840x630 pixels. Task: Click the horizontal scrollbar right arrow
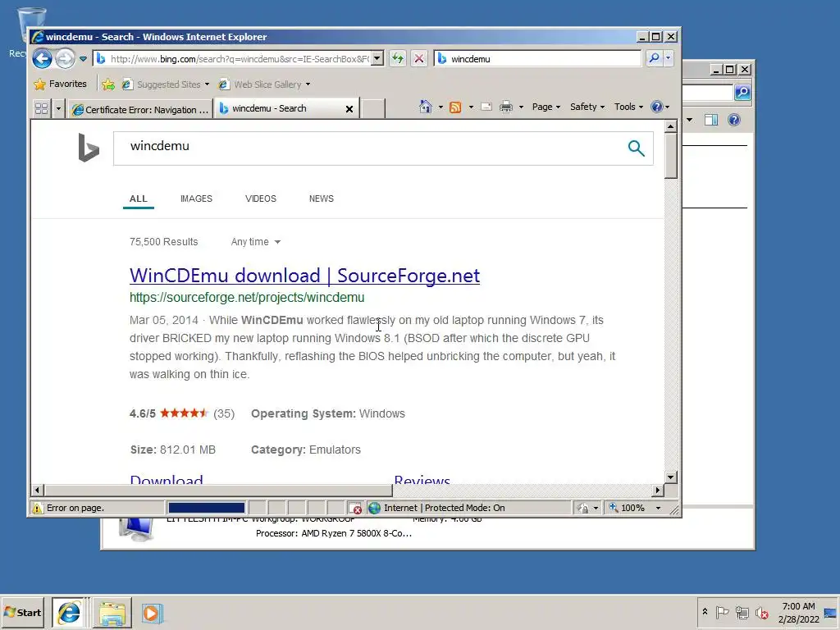pos(658,490)
